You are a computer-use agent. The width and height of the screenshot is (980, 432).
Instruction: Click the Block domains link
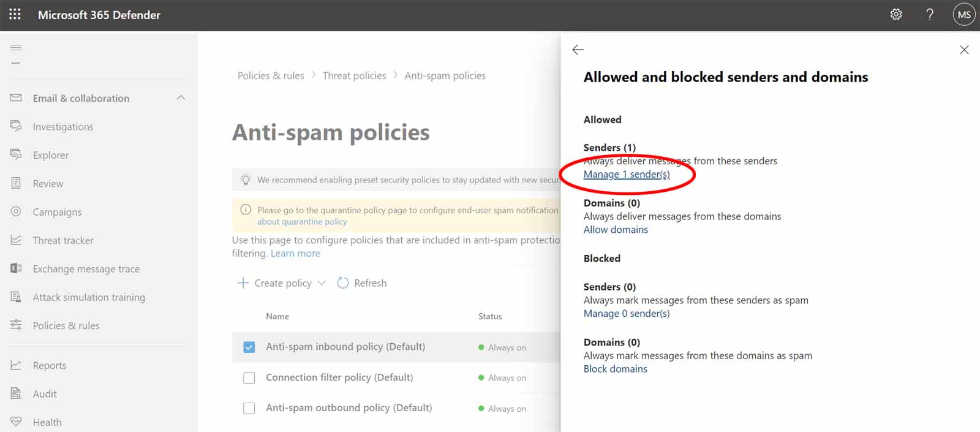point(615,368)
